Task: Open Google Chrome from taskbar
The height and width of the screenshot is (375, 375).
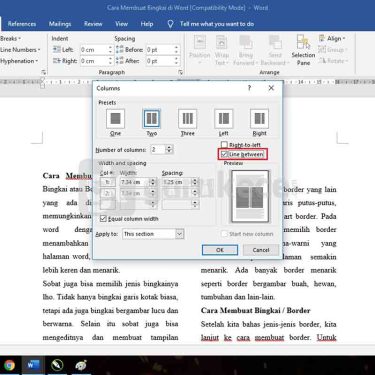Action: point(9,365)
